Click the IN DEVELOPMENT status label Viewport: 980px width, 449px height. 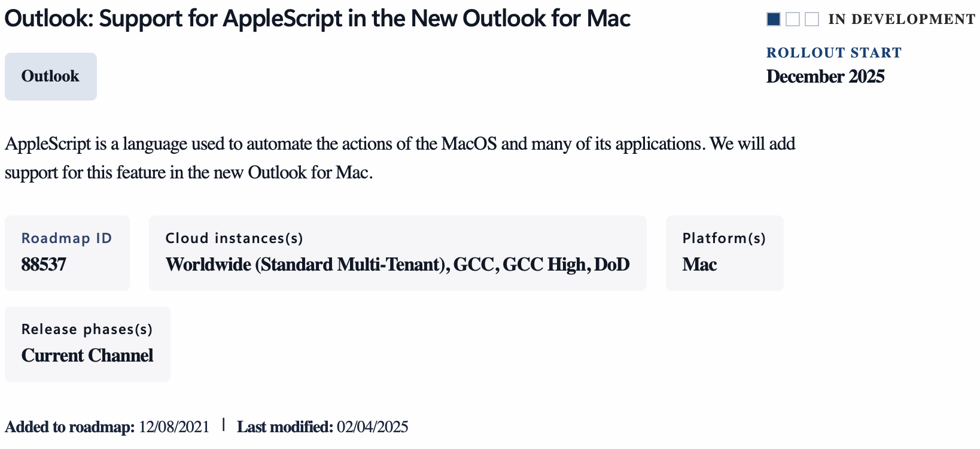pyautogui.click(x=902, y=19)
